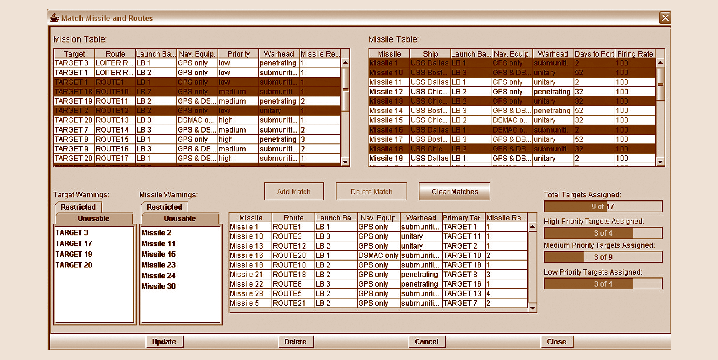Click the Missile Table scrollbar thumb
This screenshot has width=718, height=360.
tap(660, 84)
